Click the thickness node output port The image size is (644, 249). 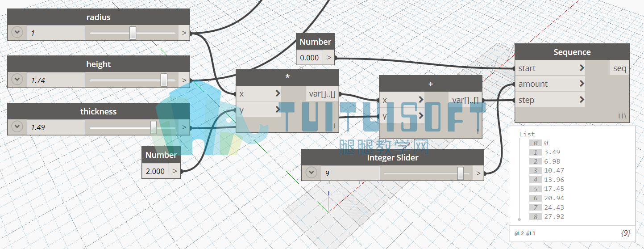point(184,127)
